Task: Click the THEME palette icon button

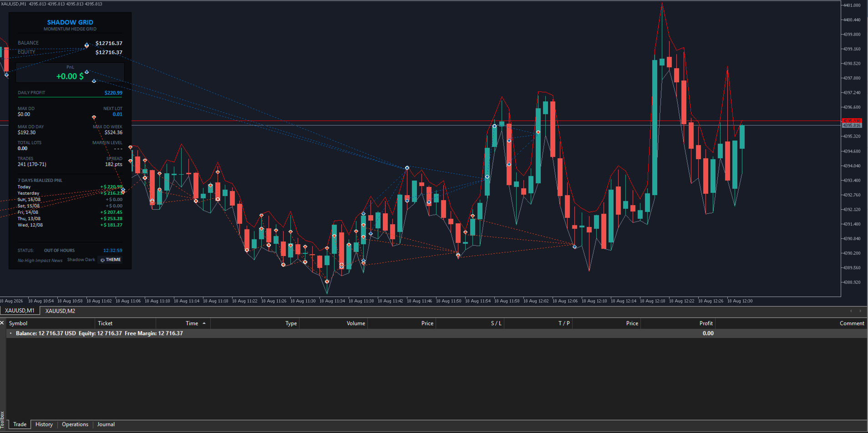Action: coord(110,260)
